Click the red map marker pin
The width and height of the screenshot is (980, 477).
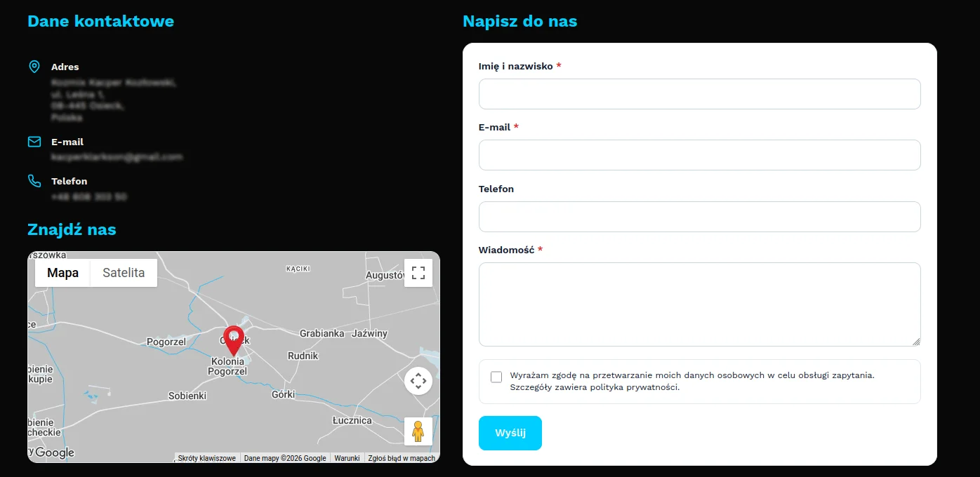pyautogui.click(x=234, y=341)
